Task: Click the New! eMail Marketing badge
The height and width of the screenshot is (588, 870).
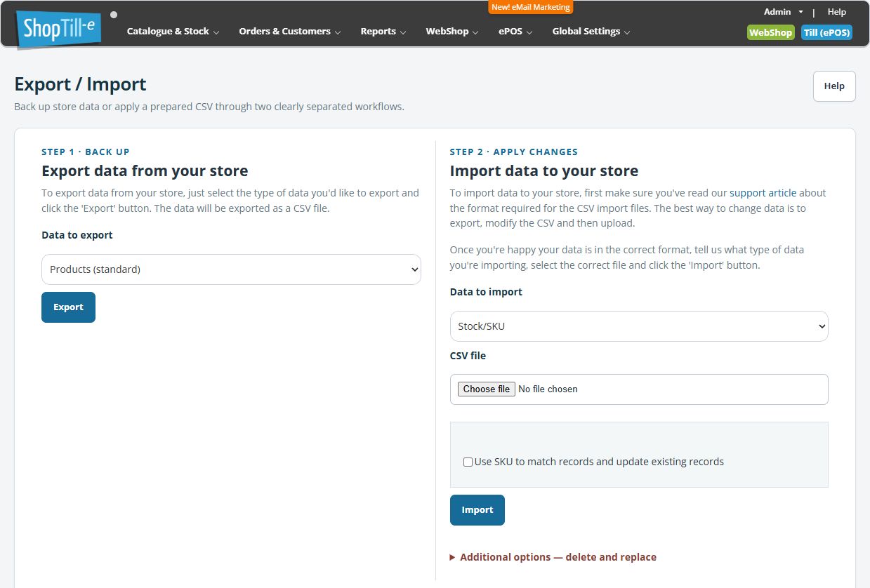Action: 531,7
